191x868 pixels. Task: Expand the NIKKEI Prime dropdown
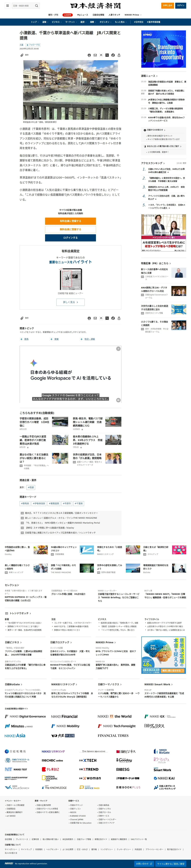click(x=133, y=15)
